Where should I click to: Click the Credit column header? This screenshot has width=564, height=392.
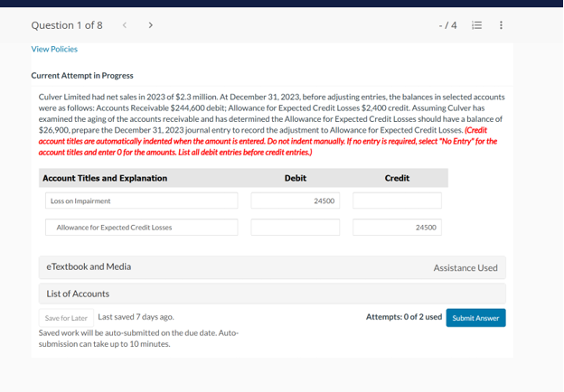[x=397, y=178]
